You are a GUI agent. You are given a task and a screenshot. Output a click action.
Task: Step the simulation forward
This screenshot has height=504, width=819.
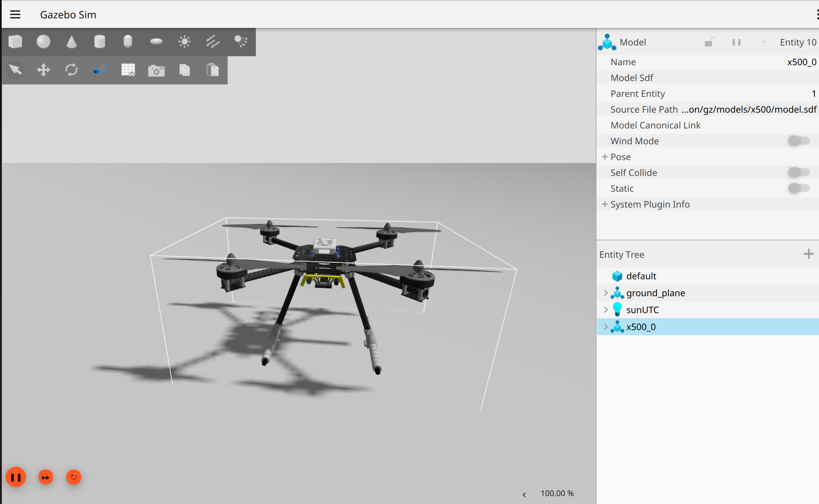[46, 477]
